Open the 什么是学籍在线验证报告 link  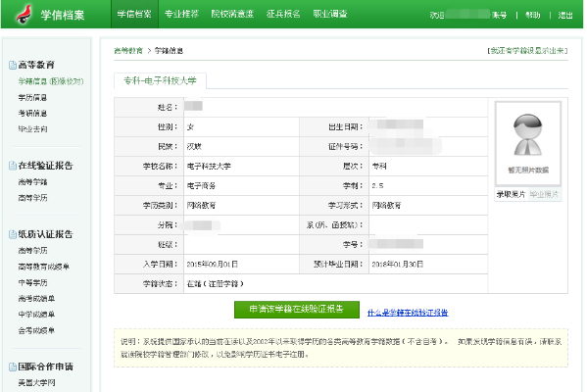point(408,313)
